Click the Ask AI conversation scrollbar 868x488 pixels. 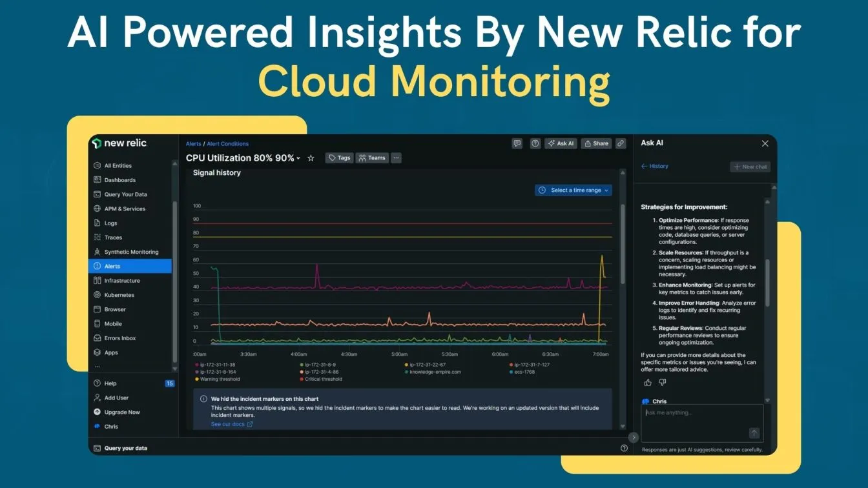point(767,283)
